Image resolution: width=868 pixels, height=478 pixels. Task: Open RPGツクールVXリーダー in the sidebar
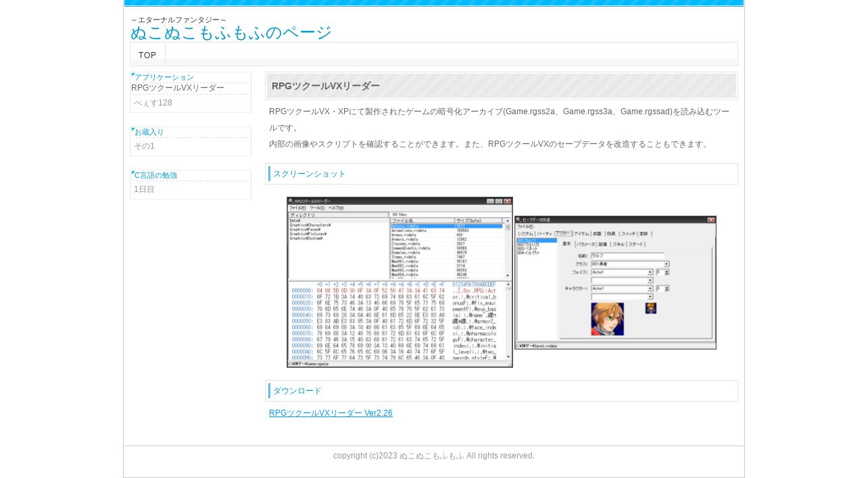[x=178, y=88]
